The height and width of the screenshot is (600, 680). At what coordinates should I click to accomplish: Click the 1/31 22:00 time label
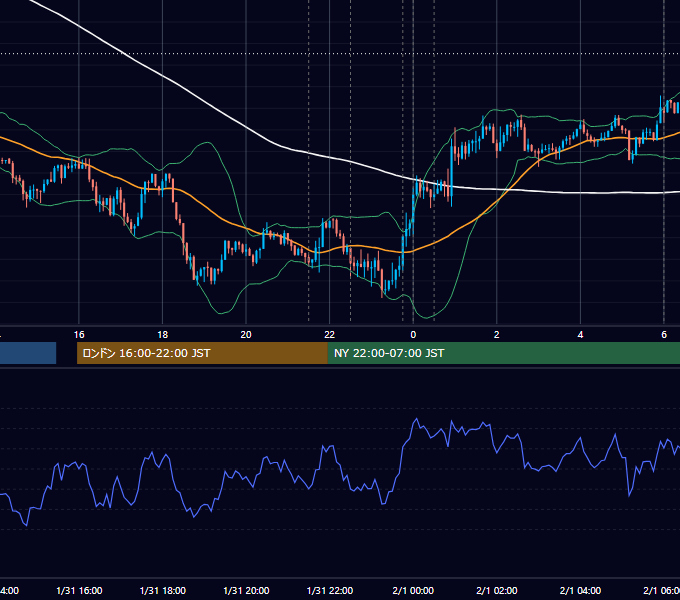click(x=330, y=590)
